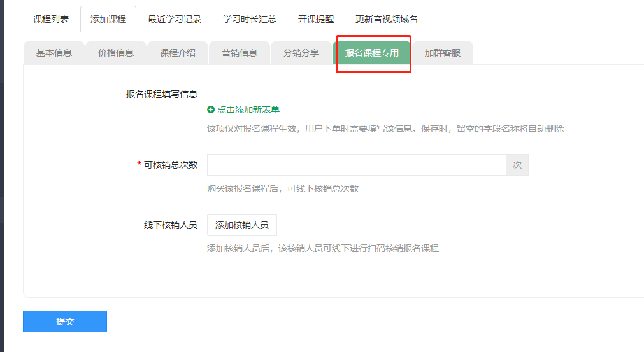Switch to 分销分享 sub-tab
The image size is (644, 352).
[301, 53]
